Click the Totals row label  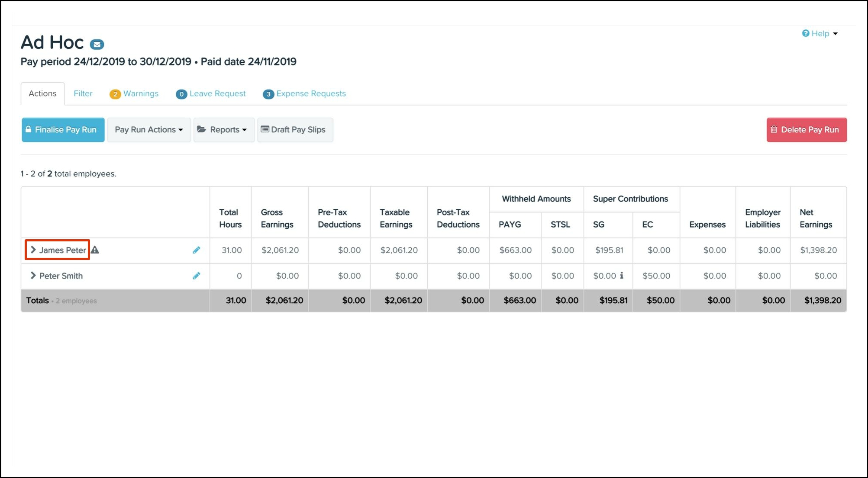[38, 301]
